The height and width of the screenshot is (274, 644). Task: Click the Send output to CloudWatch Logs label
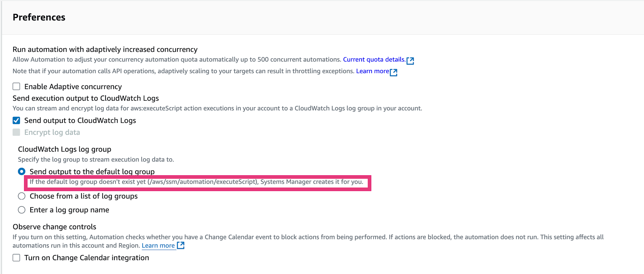point(80,120)
